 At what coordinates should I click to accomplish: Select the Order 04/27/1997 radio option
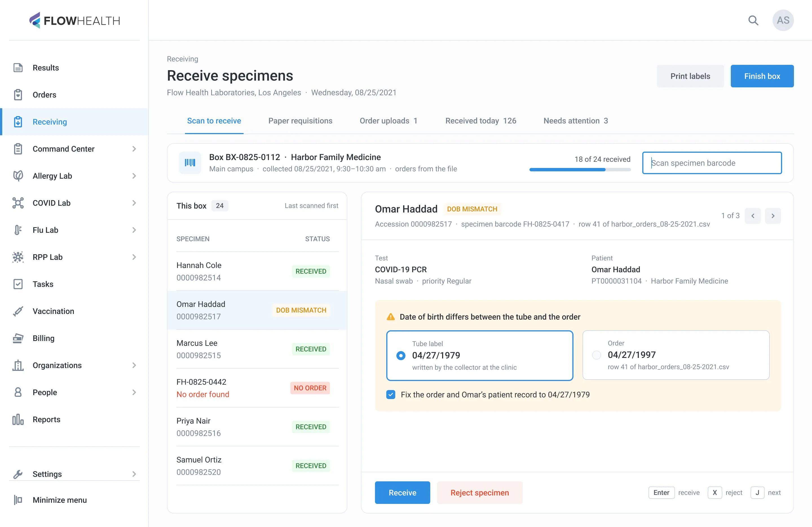coord(596,355)
